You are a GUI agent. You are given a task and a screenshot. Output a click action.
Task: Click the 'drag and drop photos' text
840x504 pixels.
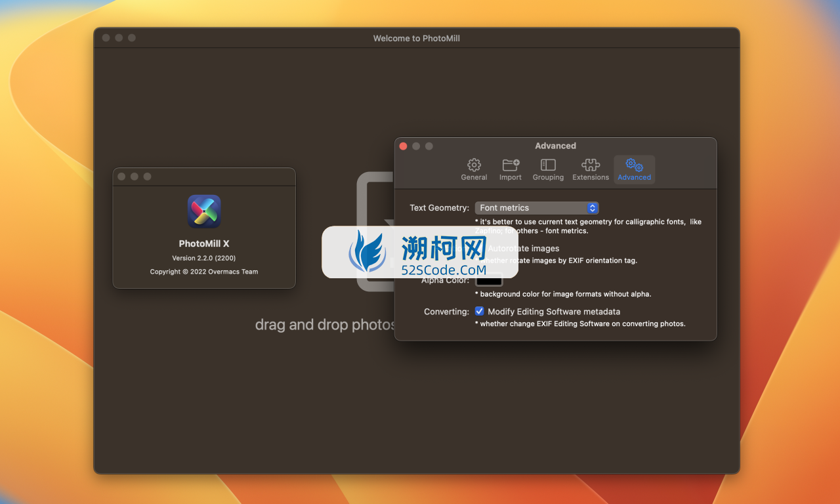325,325
